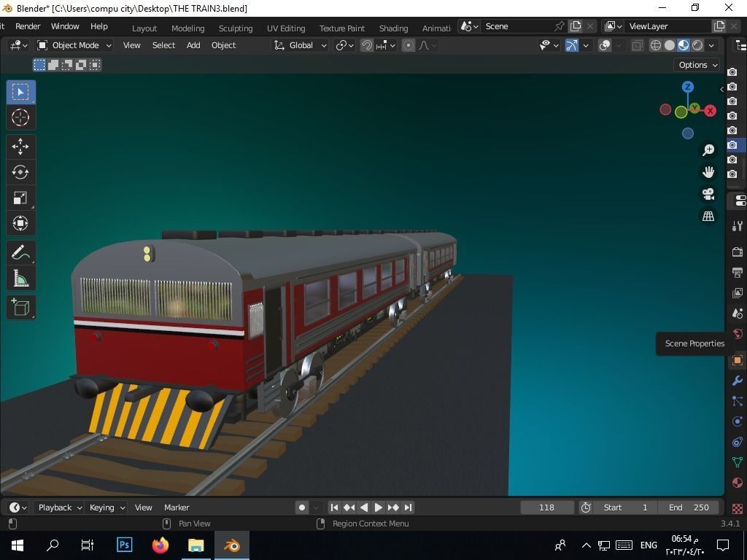Open the Keying popover

point(107,507)
